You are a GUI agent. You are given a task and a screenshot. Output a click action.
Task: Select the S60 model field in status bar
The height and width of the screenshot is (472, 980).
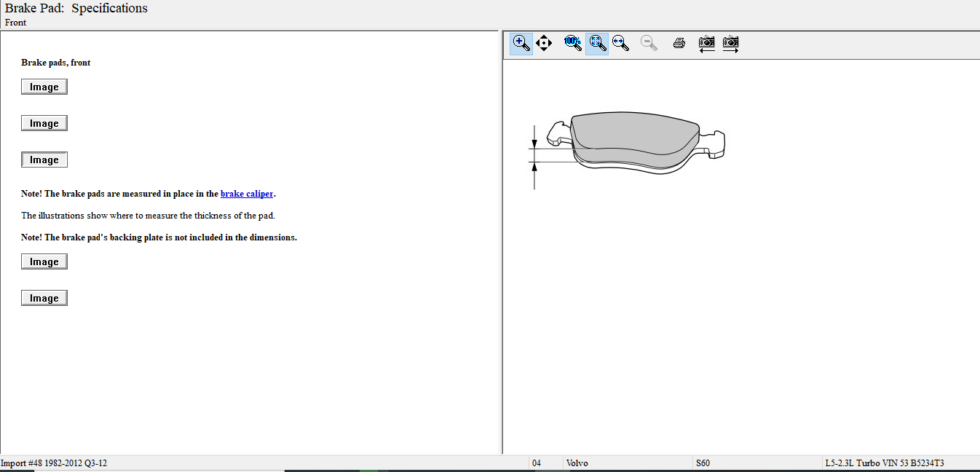point(703,463)
